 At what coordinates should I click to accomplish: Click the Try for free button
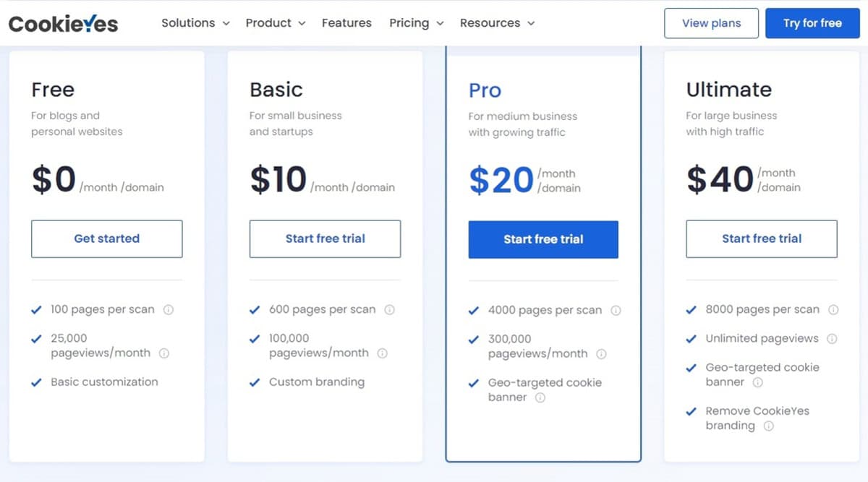pyautogui.click(x=812, y=23)
